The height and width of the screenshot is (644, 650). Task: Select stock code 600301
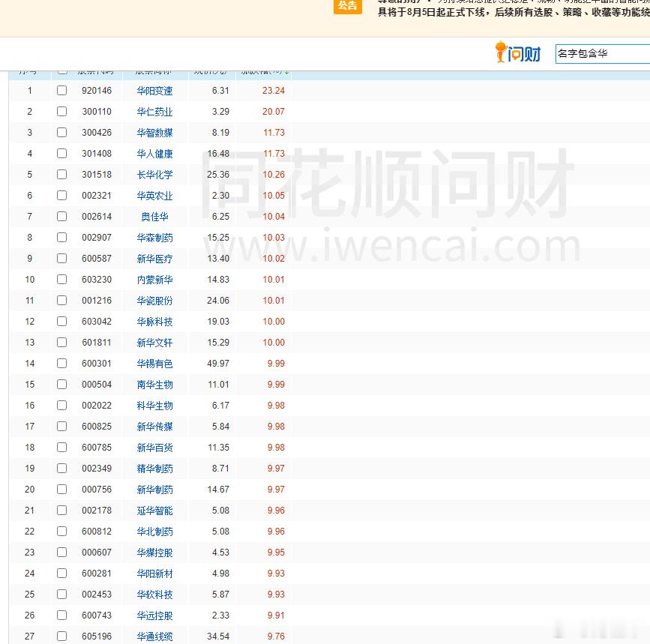pos(97,364)
